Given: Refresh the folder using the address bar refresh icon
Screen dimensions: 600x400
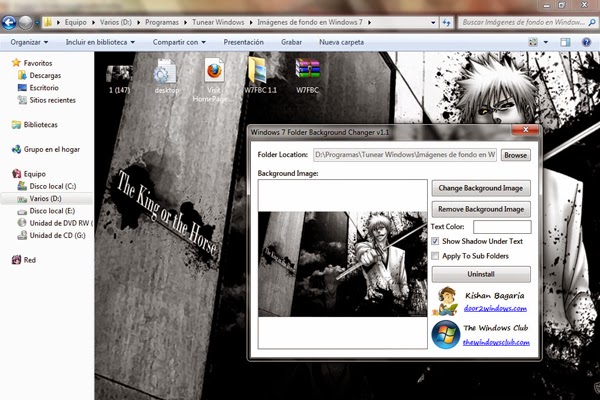Looking at the screenshot, I should [446, 23].
